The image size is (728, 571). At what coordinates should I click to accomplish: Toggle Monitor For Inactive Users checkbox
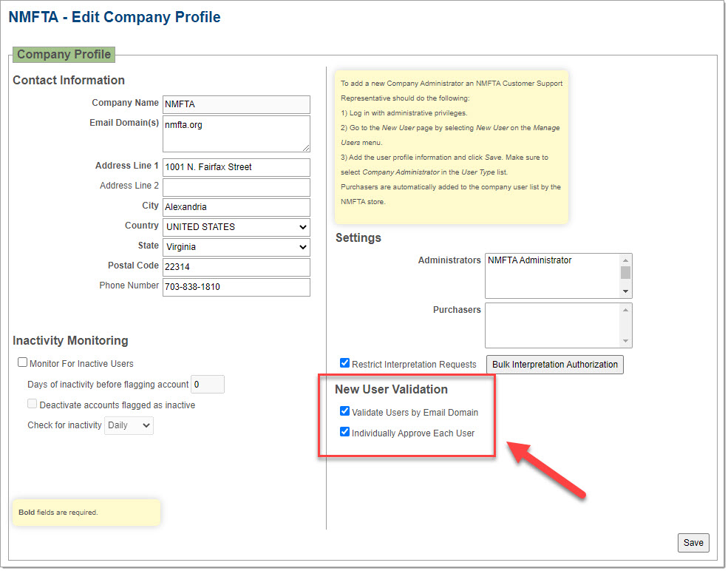(22, 363)
